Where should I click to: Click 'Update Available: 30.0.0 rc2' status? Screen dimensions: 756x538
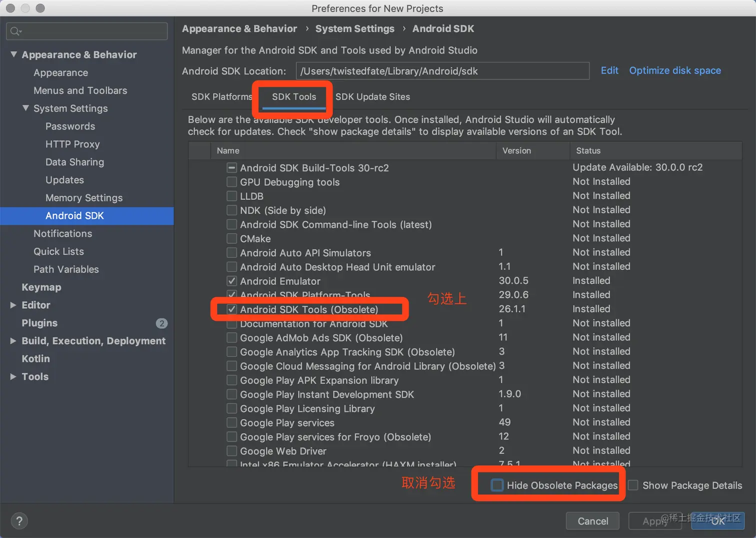pyautogui.click(x=637, y=167)
